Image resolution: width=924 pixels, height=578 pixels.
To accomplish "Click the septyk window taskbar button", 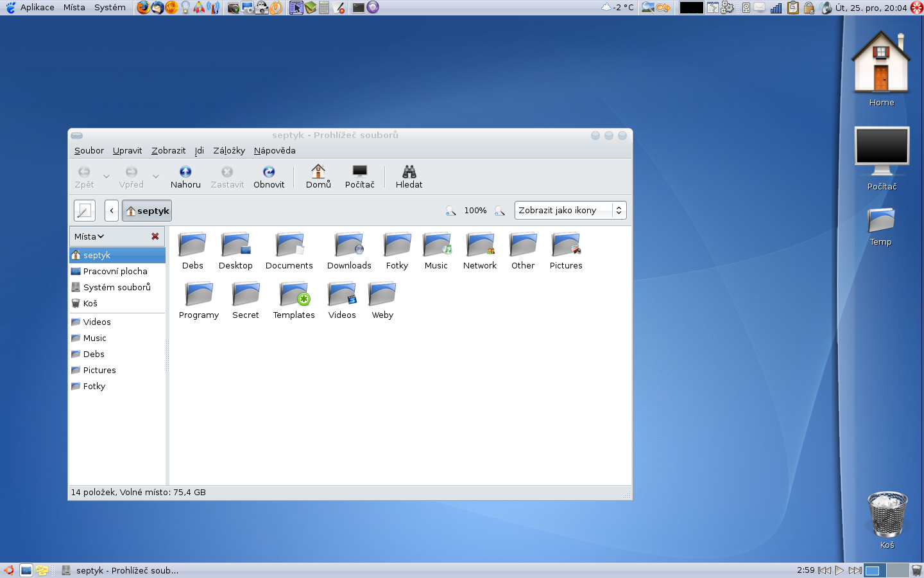I will pyautogui.click(x=120, y=570).
